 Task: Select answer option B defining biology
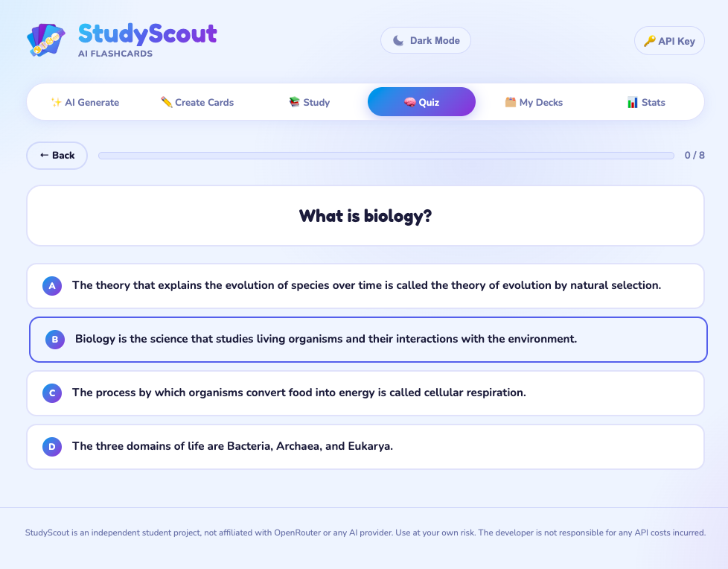point(365,339)
